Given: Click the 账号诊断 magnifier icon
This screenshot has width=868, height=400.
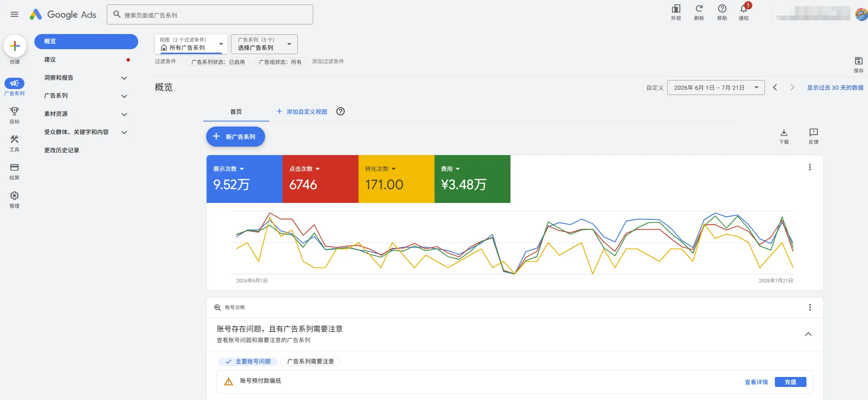Looking at the screenshot, I should [x=217, y=307].
